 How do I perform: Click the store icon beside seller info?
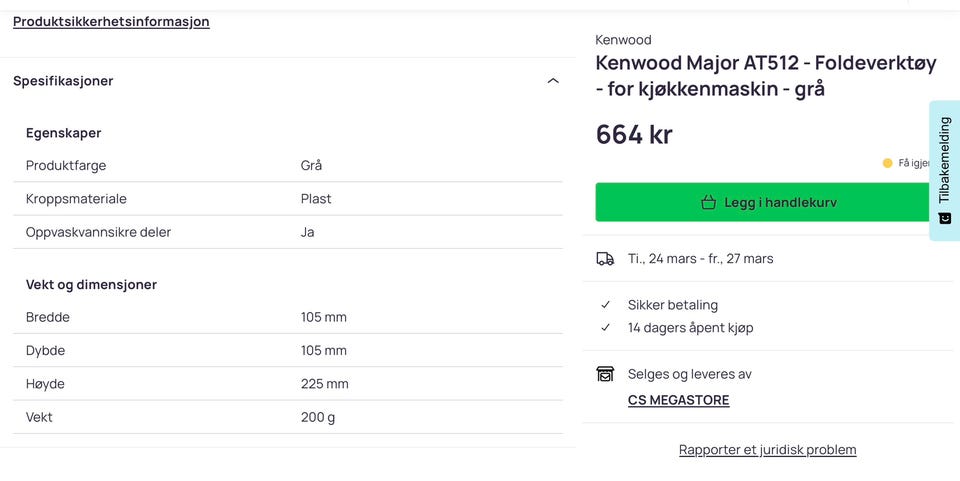point(605,374)
